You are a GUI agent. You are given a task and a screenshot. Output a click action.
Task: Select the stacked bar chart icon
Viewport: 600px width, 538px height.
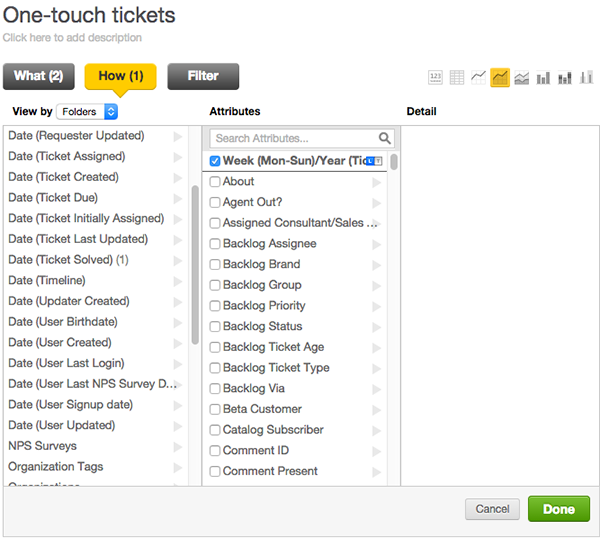point(565,77)
